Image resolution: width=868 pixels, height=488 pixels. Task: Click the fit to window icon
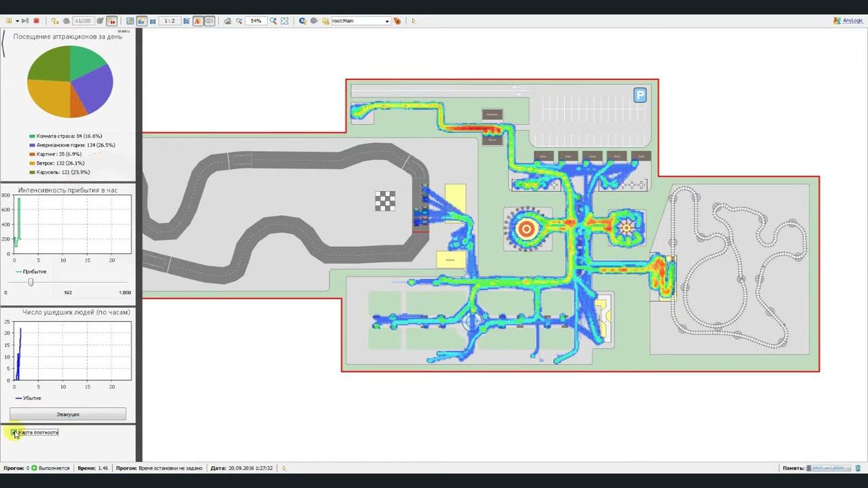point(285,21)
